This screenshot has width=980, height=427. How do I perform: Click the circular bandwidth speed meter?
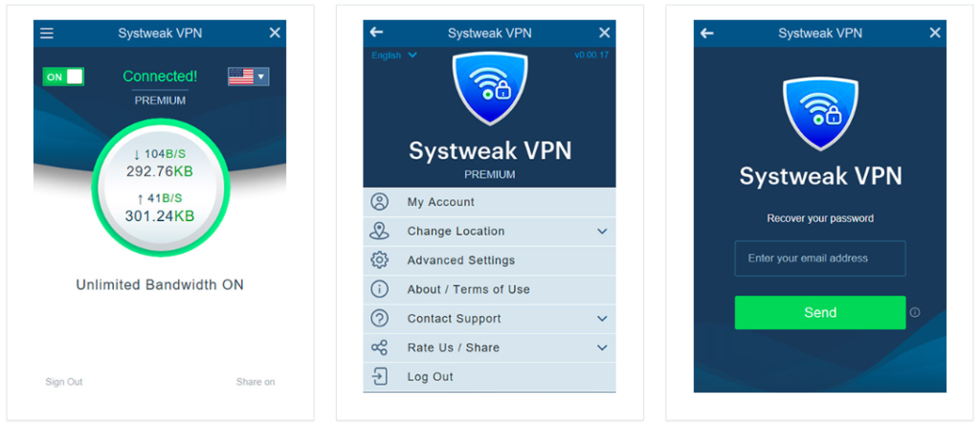[x=161, y=188]
